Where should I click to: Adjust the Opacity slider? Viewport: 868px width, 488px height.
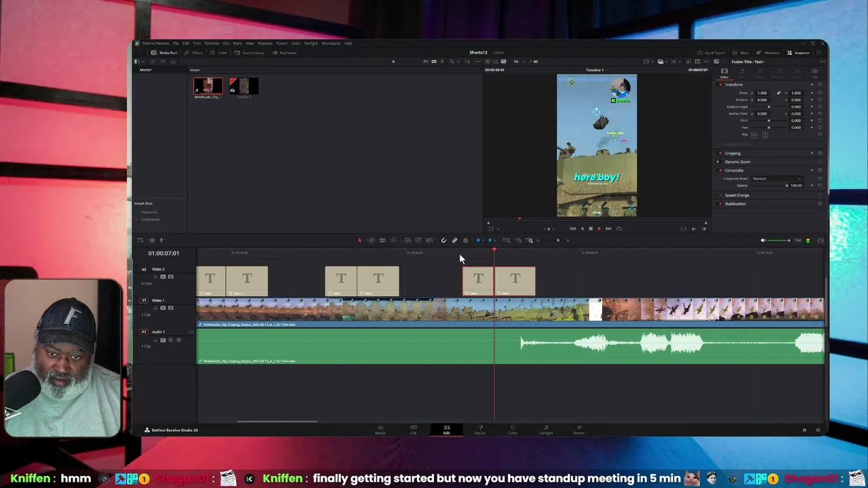point(769,186)
